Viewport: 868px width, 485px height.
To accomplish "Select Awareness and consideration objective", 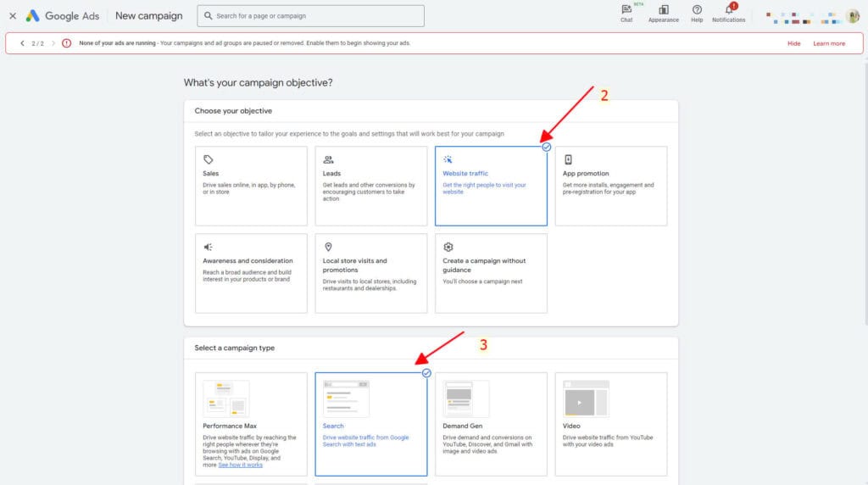I will coord(251,273).
